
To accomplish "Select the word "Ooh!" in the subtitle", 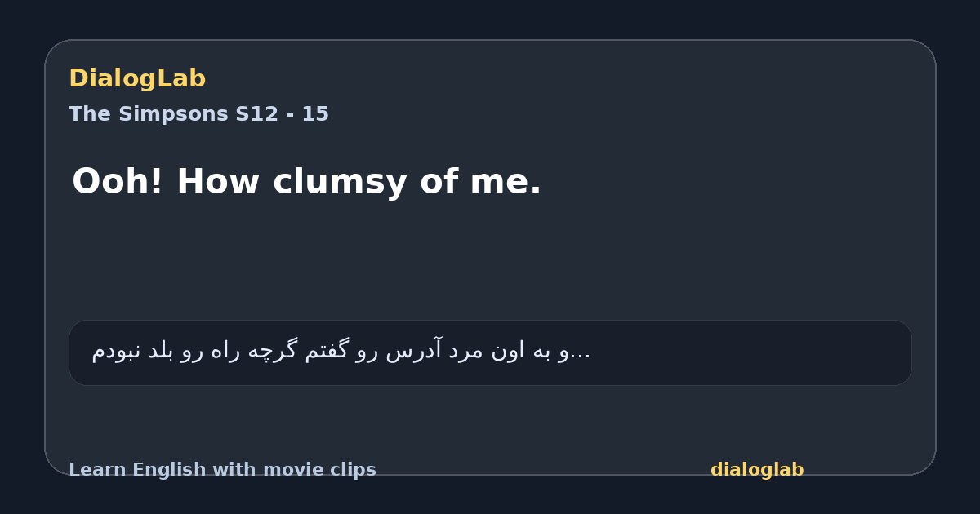I will pos(118,182).
